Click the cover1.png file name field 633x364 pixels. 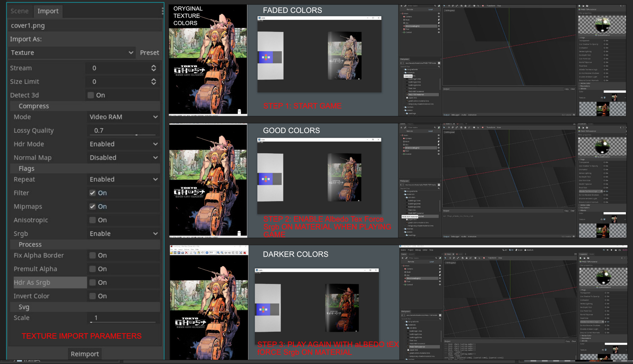click(85, 25)
